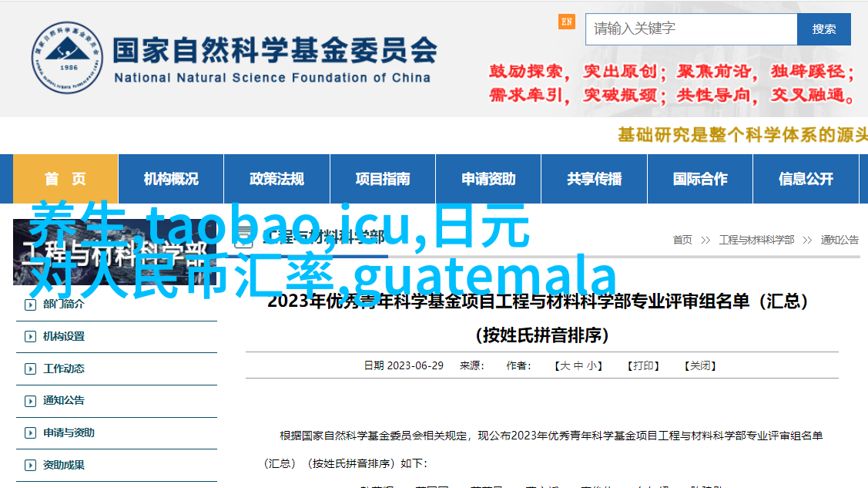Open the 首页 navigation tab
Screen dimensions: 868x488
click(x=65, y=179)
